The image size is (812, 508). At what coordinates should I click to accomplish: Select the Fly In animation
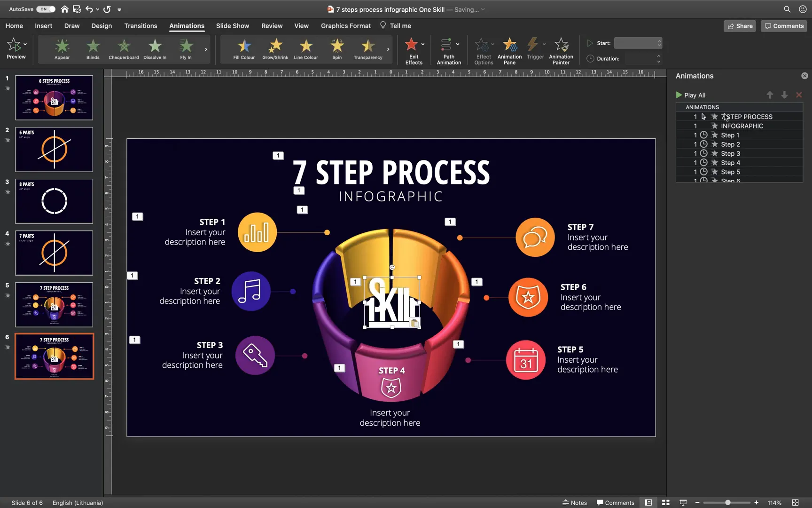185,49
